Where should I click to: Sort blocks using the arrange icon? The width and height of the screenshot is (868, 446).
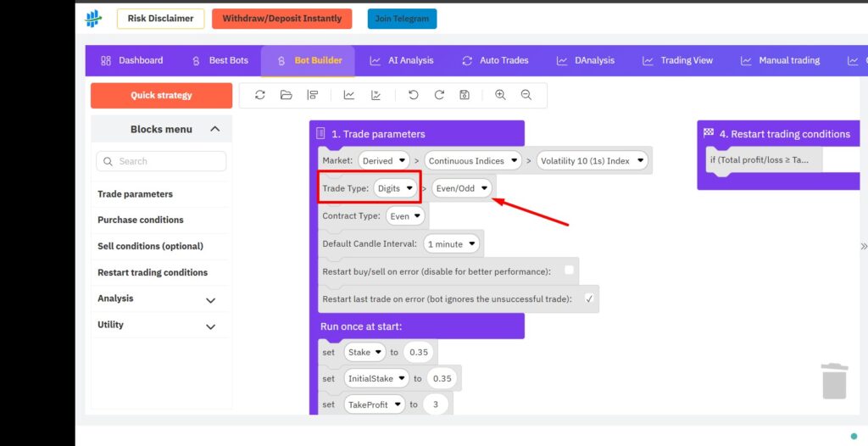pos(313,95)
